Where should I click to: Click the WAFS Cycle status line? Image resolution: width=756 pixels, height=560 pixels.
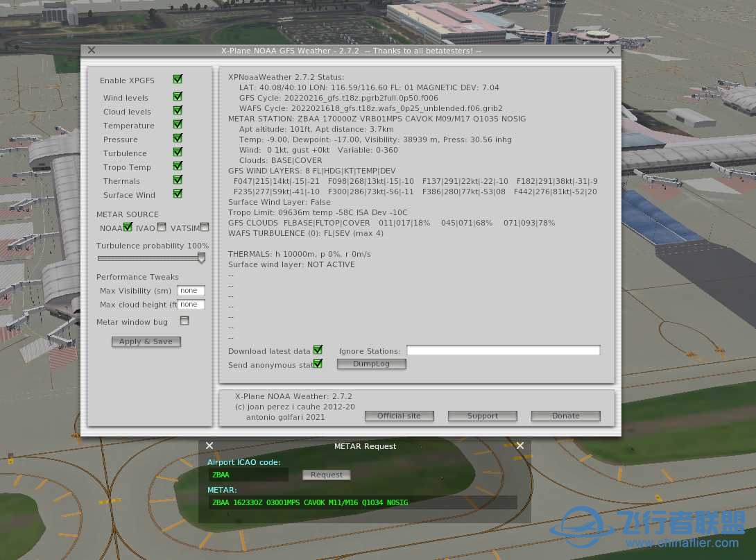point(371,108)
